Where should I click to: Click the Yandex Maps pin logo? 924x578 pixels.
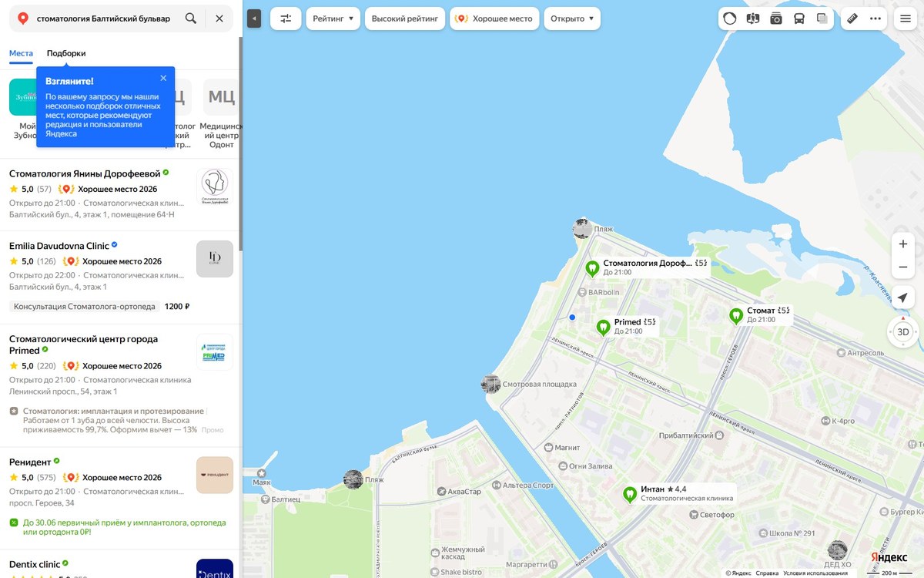pos(23,18)
